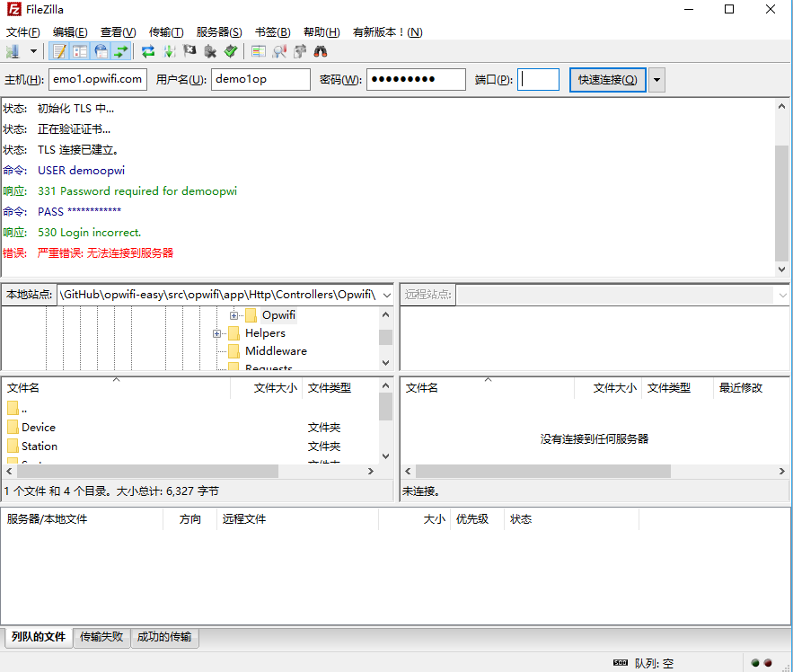Click the magnifying glass toolbar icon
This screenshot has width=793, height=672.
(279, 51)
